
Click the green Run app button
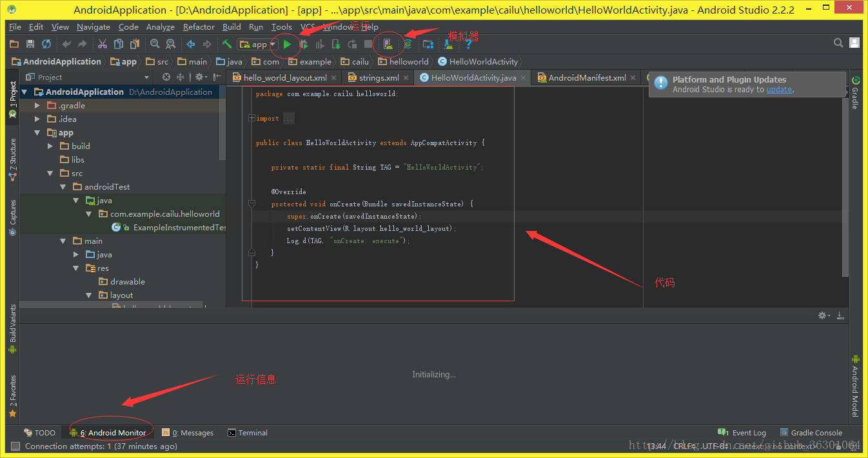(288, 44)
